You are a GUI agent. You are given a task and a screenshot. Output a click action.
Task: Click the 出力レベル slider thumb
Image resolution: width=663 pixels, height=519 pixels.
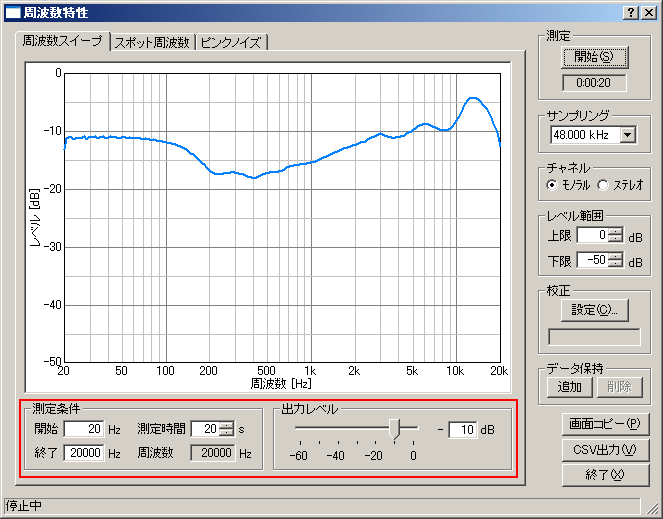click(x=394, y=429)
